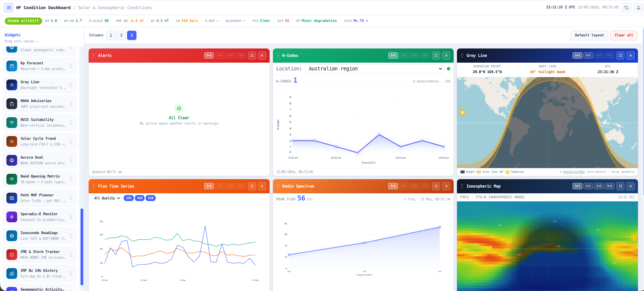The image size is (644, 291).
Task: Open the All Quality dropdown
Action: tap(106, 198)
